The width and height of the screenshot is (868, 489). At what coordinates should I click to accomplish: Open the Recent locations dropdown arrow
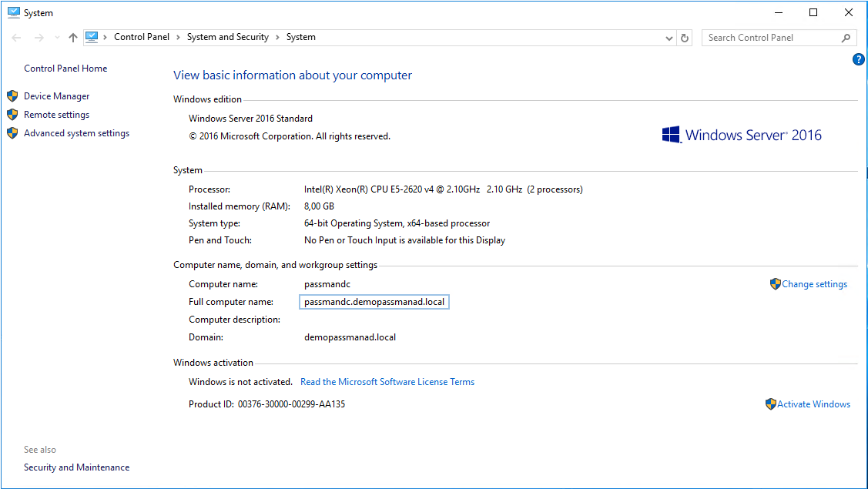point(57,38)
